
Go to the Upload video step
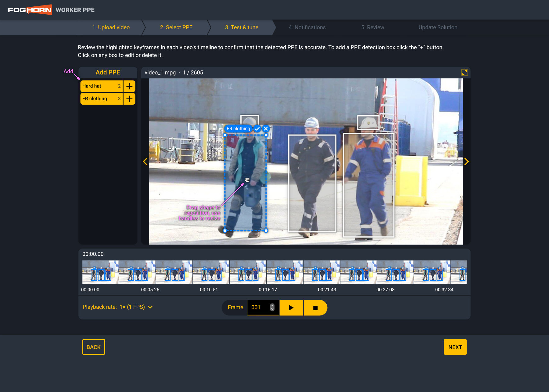(111, 27)
